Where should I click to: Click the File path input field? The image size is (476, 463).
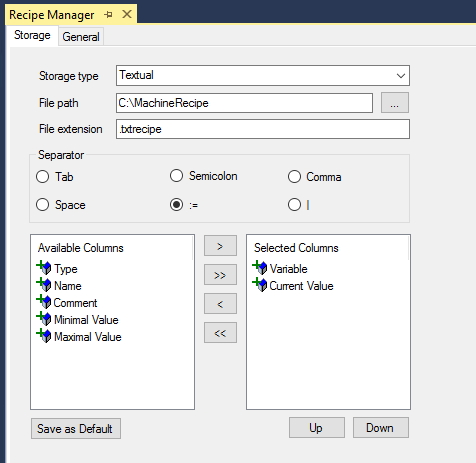[244, 103]
